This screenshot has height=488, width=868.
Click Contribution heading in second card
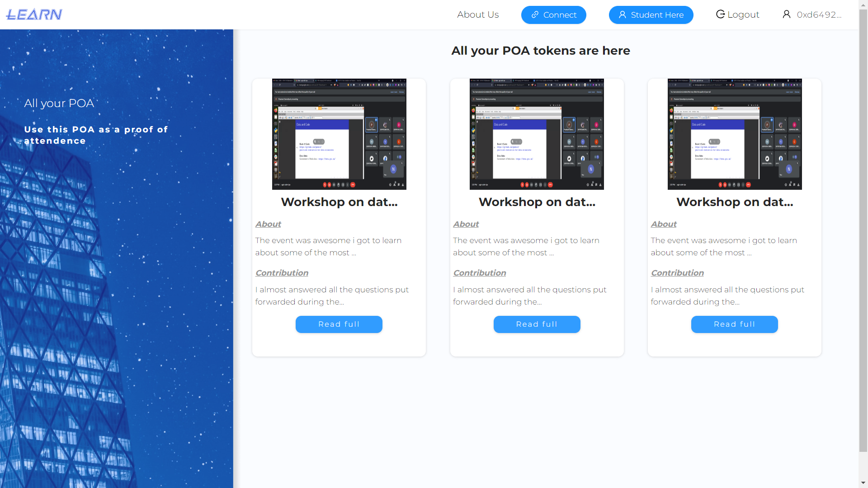pos(480,273)
